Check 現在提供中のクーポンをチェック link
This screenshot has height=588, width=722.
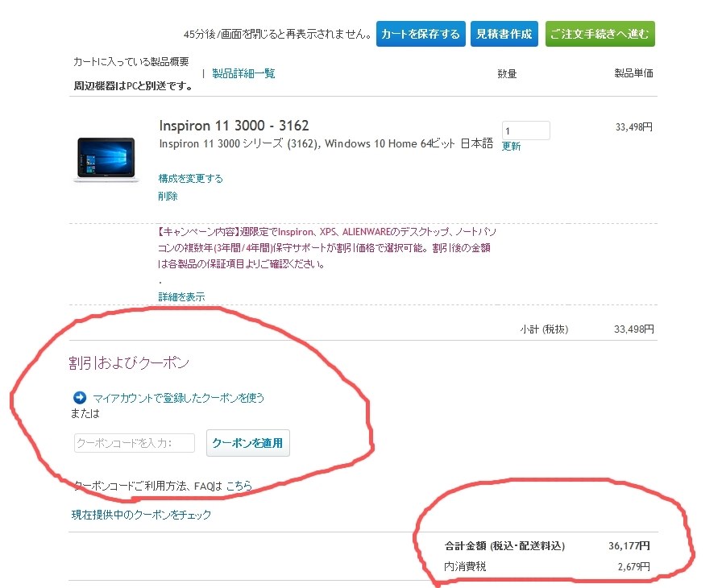click(141, 515)
